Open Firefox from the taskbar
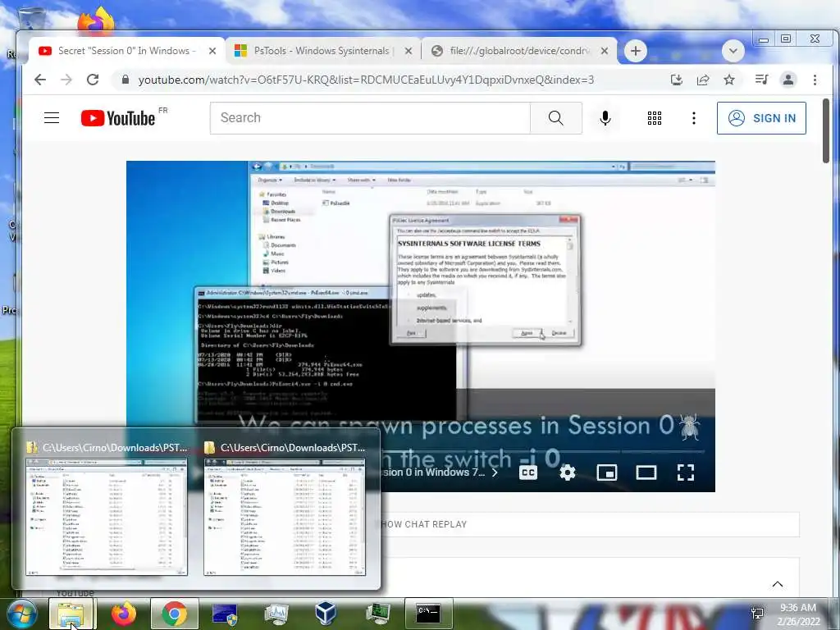 click(124, 614)
